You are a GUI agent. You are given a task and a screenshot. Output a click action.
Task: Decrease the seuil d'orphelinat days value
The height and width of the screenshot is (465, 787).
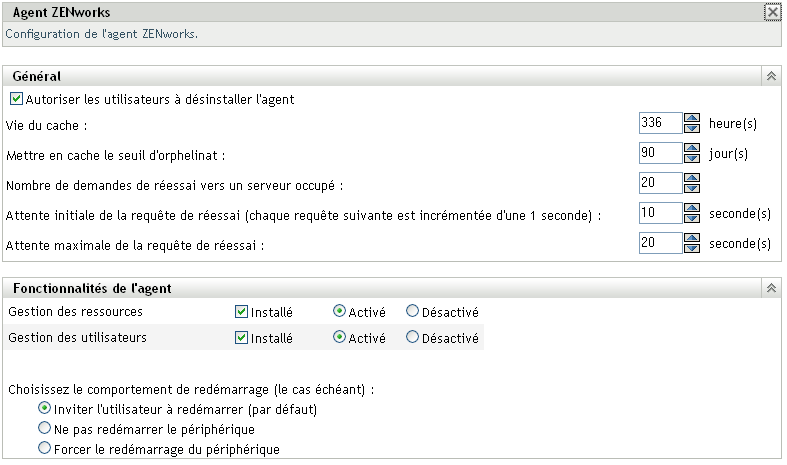(691, 159)
